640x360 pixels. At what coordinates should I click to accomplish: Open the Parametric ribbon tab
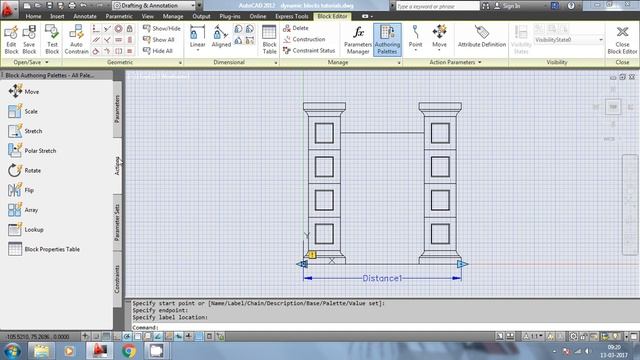click(119, 16)
